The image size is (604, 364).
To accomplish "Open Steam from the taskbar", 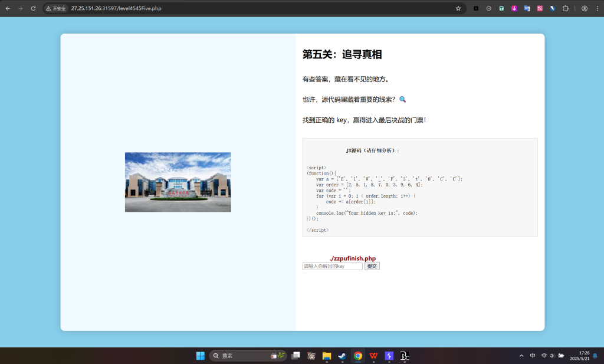I will point(342,356).
